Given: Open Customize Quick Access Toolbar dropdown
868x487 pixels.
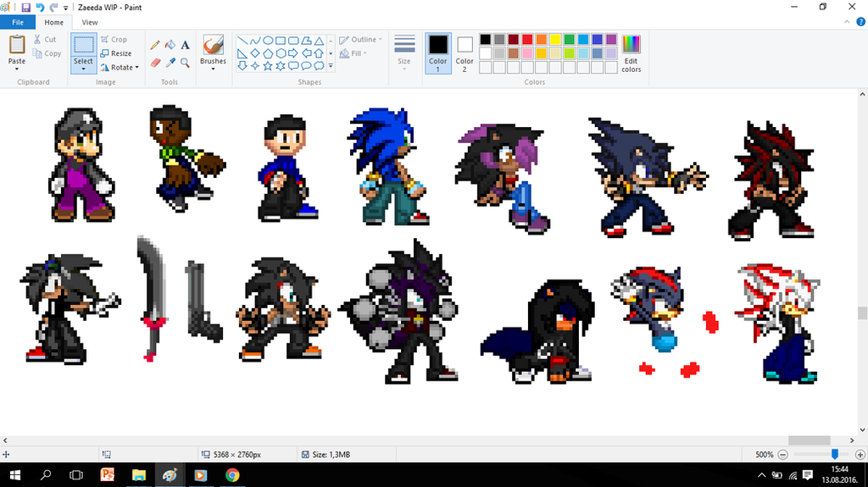Looking at the screenshot, I should pos(66,8).
